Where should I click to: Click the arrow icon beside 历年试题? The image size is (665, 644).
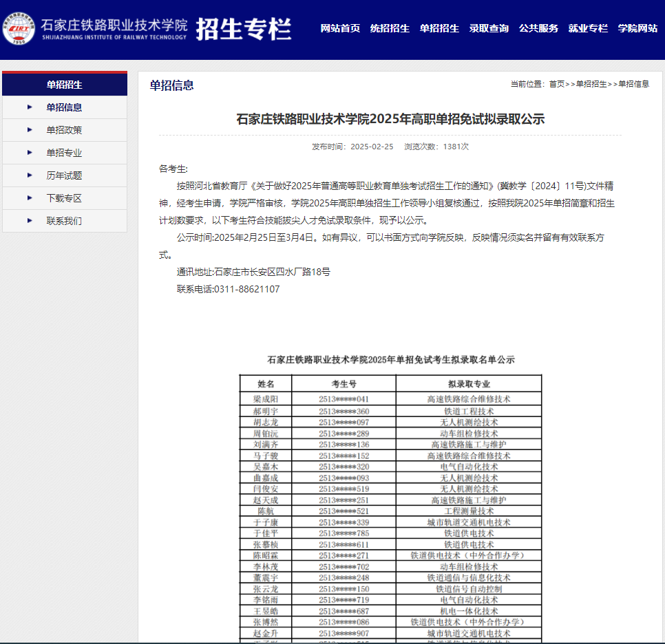(x=28, y=175)
